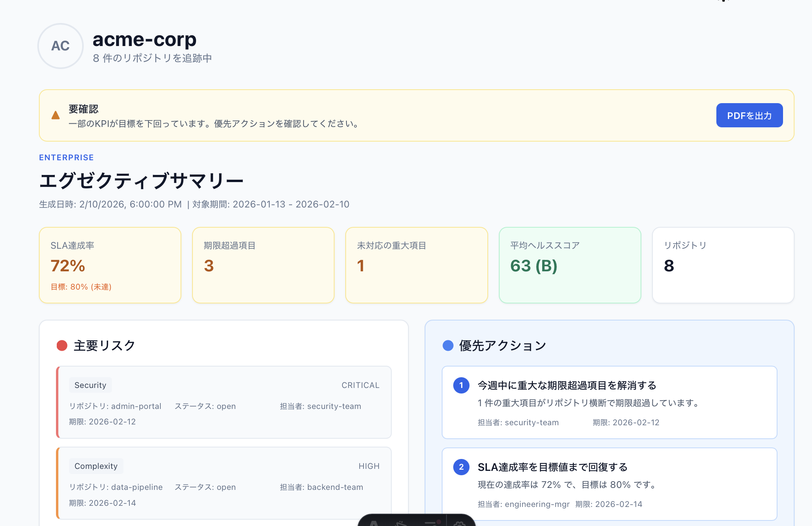812x526 pixels.
Task: Click the blue dot beside 優先アクション
Action: click(x=448, y=346)
